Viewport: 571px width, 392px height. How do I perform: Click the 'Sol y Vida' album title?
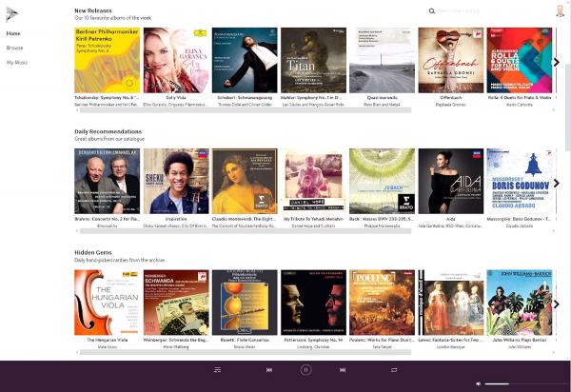click(x=176, y=98)
